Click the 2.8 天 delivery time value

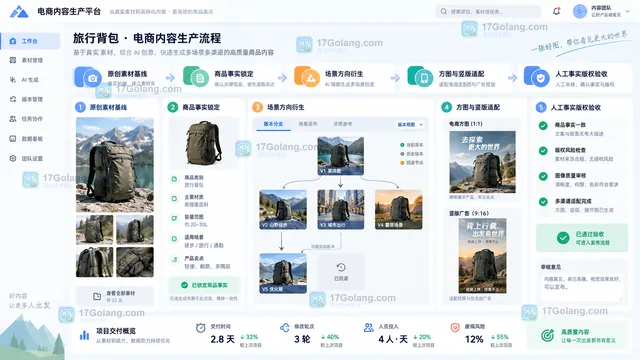coord(222,339)
